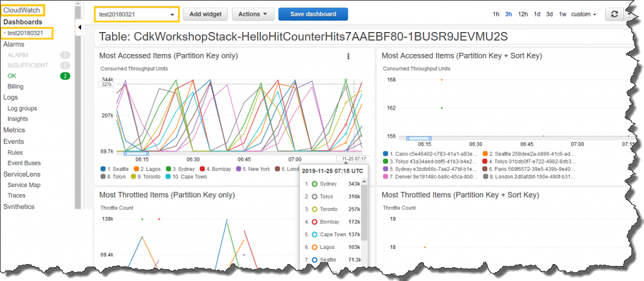This screenshot has width=644, height=281.
Task: Open the Actions dropdown button
Action: tap(253, 14)
